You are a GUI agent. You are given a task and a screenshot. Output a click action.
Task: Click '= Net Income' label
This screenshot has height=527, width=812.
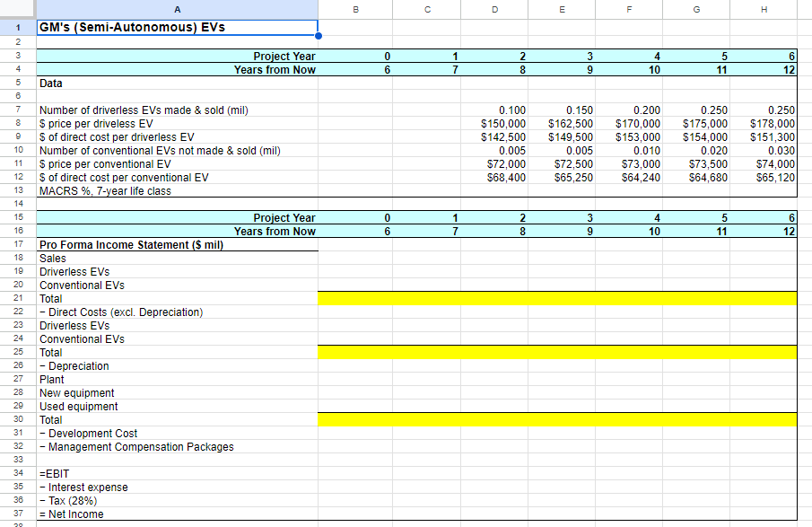coord(72,514)
